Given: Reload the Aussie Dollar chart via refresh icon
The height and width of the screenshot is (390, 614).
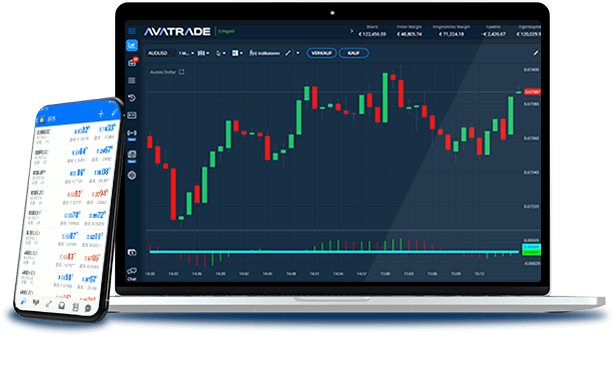Looking at the screenshot, I should point(182,72).
